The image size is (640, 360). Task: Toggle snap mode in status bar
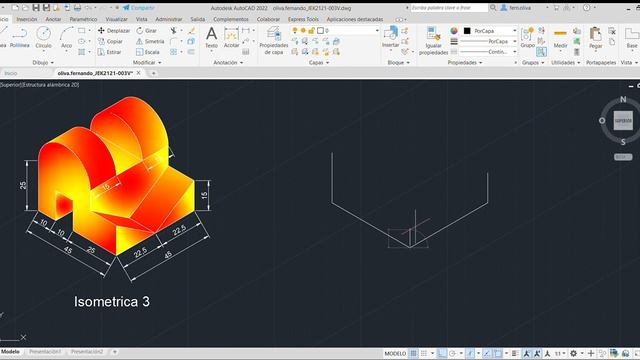(x=424, y=353)
